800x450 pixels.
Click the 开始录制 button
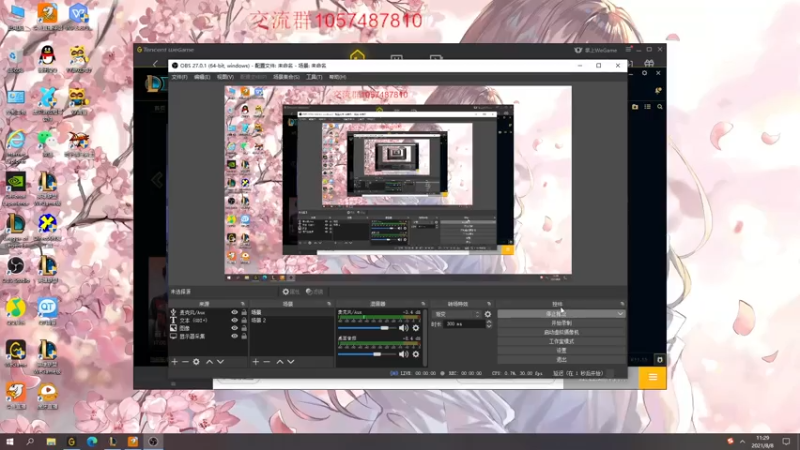click(561, 323)
